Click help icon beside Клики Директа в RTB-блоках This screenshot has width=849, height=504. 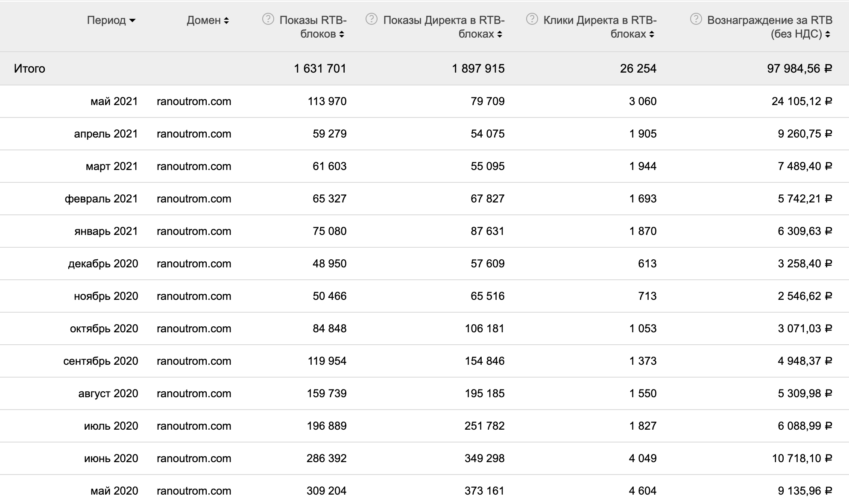pos(532,19)
